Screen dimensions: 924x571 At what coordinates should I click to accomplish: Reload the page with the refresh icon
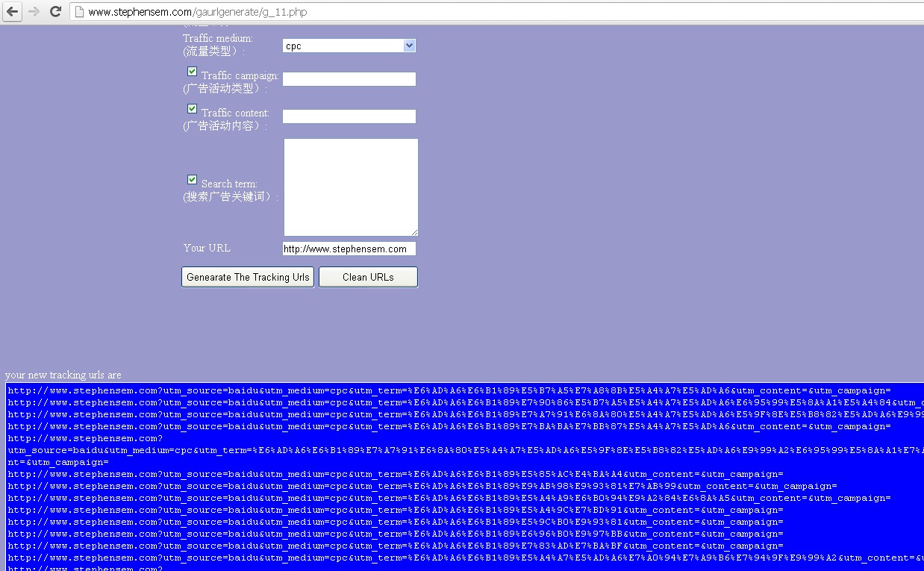(x=55, y=11)
